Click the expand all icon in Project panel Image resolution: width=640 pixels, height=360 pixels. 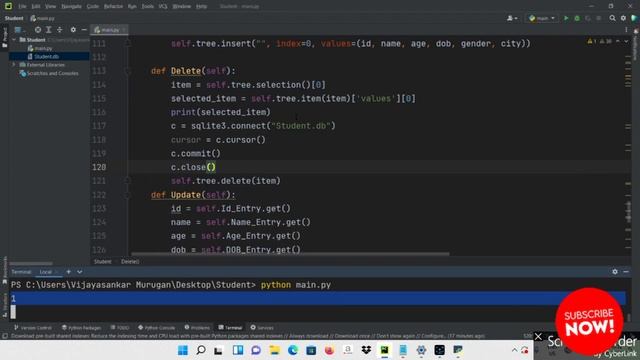(x=49, y=30)
